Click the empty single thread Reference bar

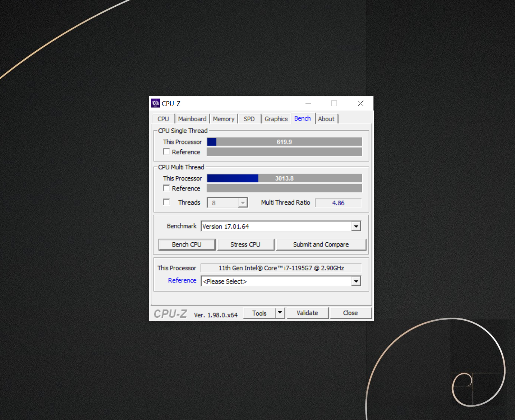[x=284, y=152]
